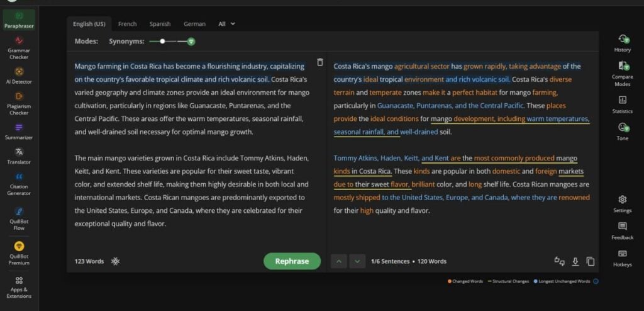Open Settings panel
The height and width of the screenshot is (311, 644).
coord(622,204)
